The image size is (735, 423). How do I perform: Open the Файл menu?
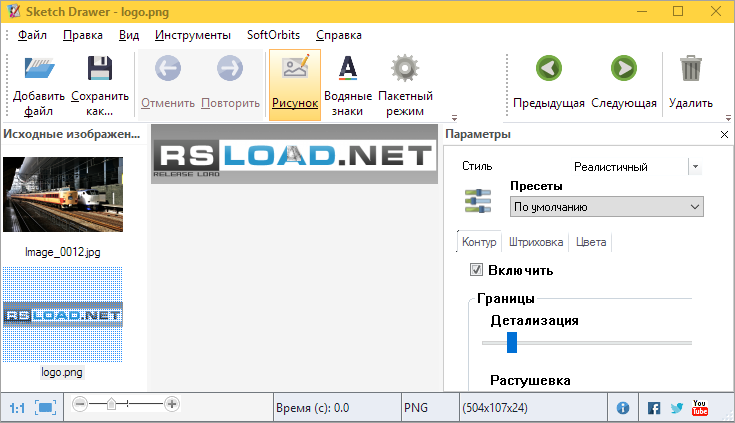pos(32,35)
